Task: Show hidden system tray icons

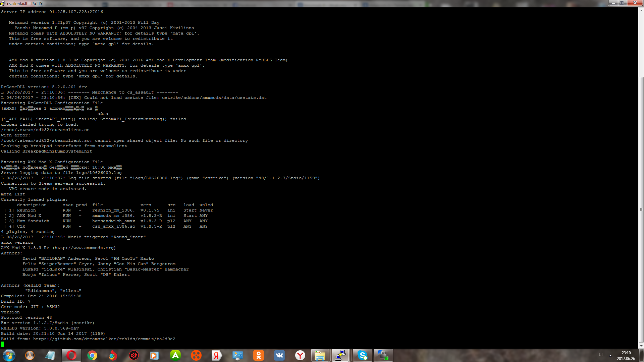Action: coord(610,355)
